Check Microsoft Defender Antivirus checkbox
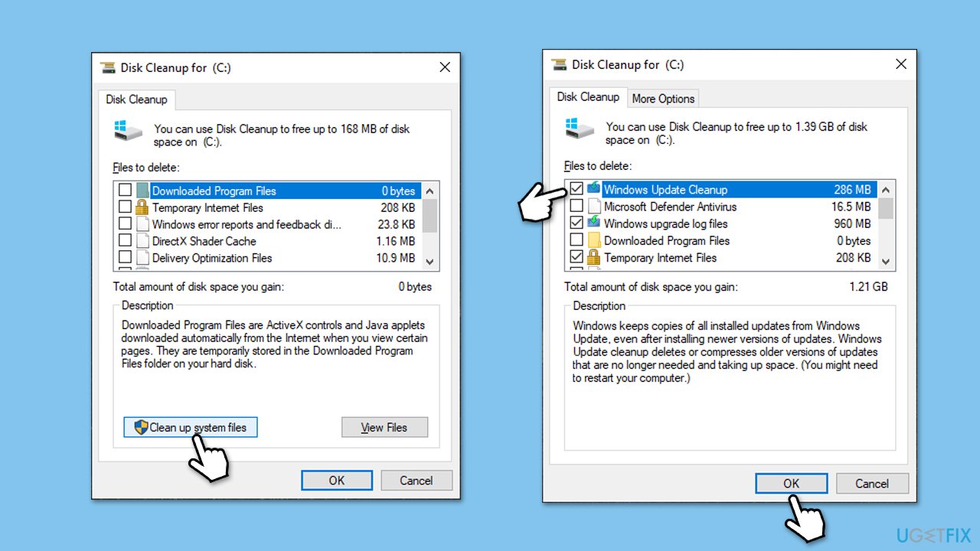 pos(577,207)
